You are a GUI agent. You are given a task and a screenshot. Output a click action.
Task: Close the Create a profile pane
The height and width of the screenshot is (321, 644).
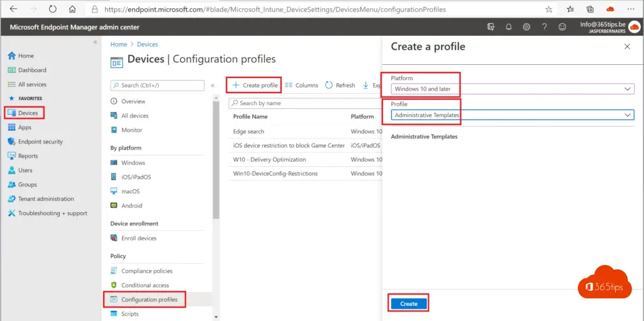[x=627, y=47]
